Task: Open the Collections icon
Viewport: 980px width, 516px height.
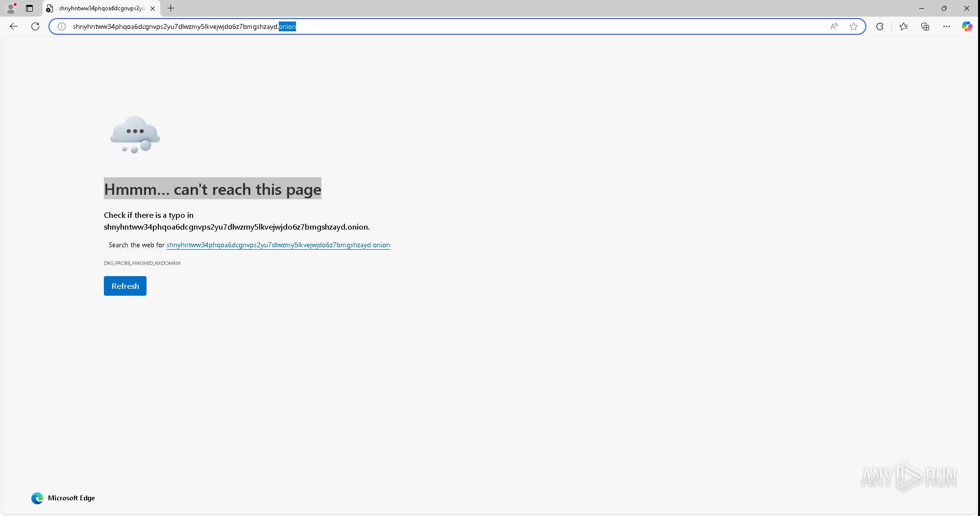Action: 925,26
